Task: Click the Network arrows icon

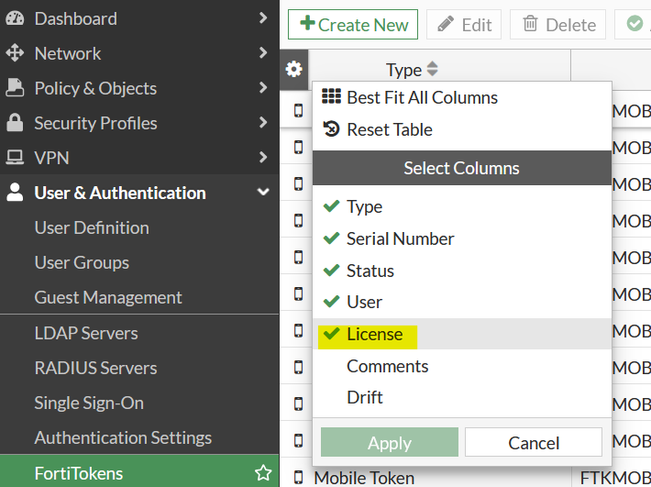Action: click(15, 53)
